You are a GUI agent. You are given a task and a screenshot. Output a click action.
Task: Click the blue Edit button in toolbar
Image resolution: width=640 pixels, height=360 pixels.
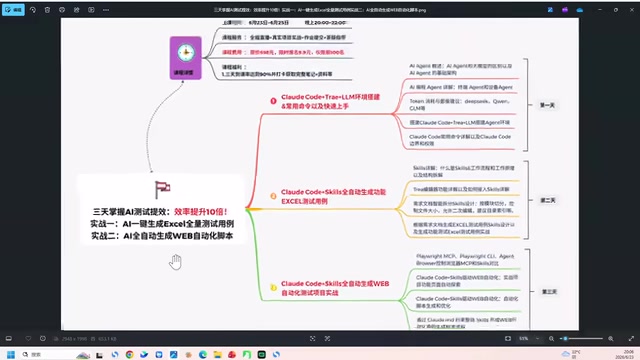(13, 10)
